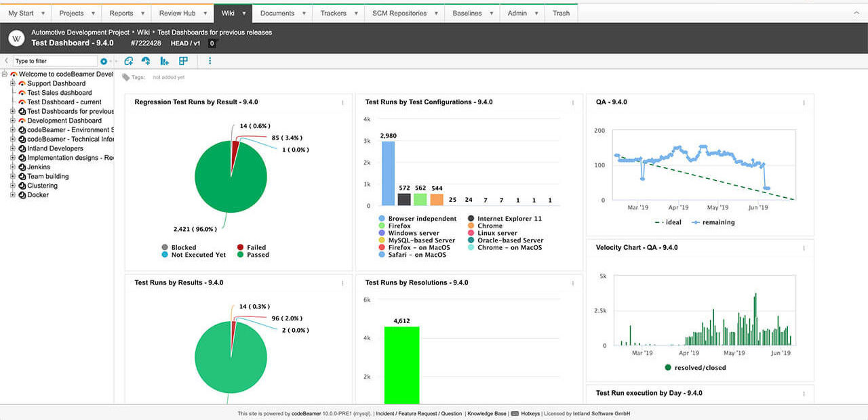Click the blue tree settings circle icon
The height and width of the screenshot is (420, 868).
coord(104,61)
